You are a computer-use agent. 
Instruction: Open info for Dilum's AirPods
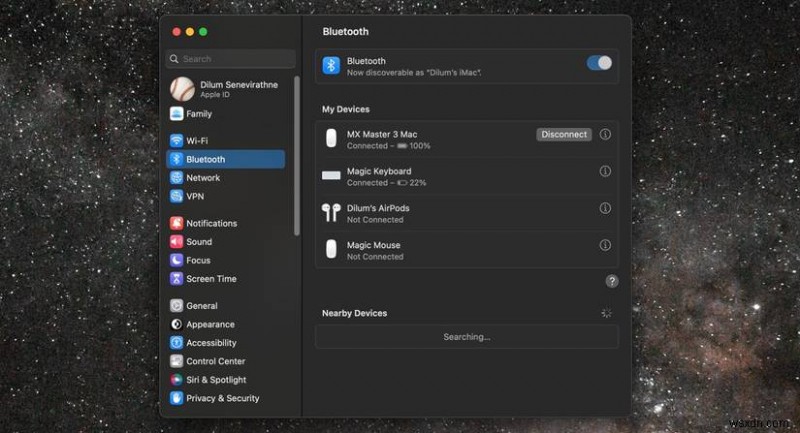(605, 208)
